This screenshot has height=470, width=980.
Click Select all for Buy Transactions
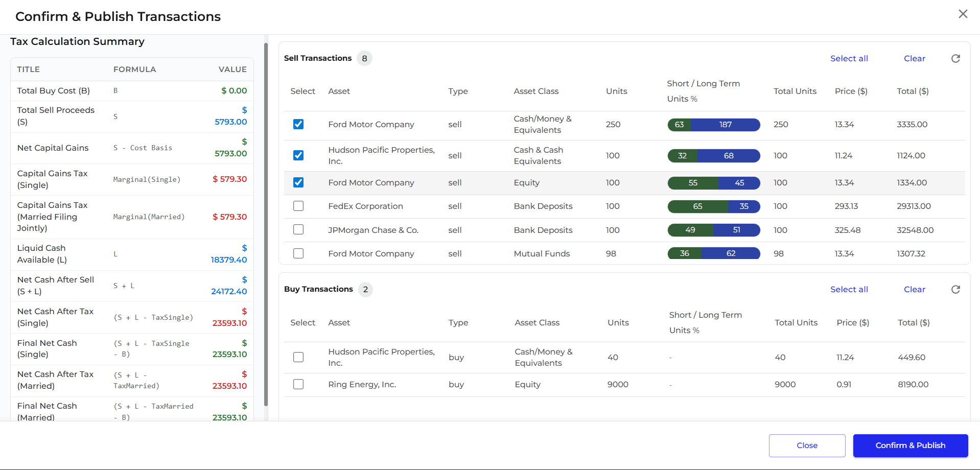[849, 290]
